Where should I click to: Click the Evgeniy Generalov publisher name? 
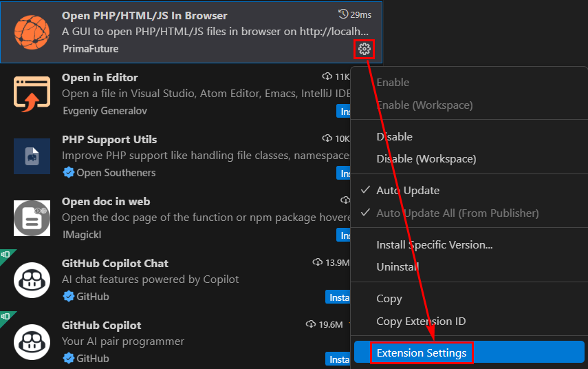pyautogui.click(x=105, y=111)
